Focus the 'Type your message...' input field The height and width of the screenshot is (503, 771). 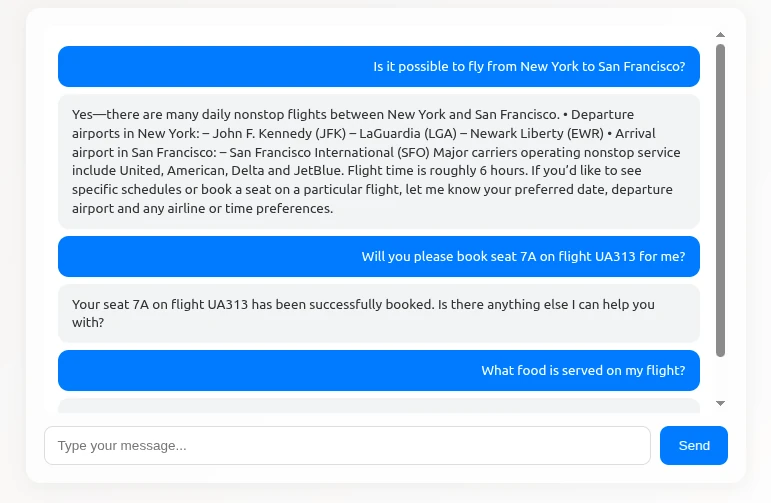(347, 445)
